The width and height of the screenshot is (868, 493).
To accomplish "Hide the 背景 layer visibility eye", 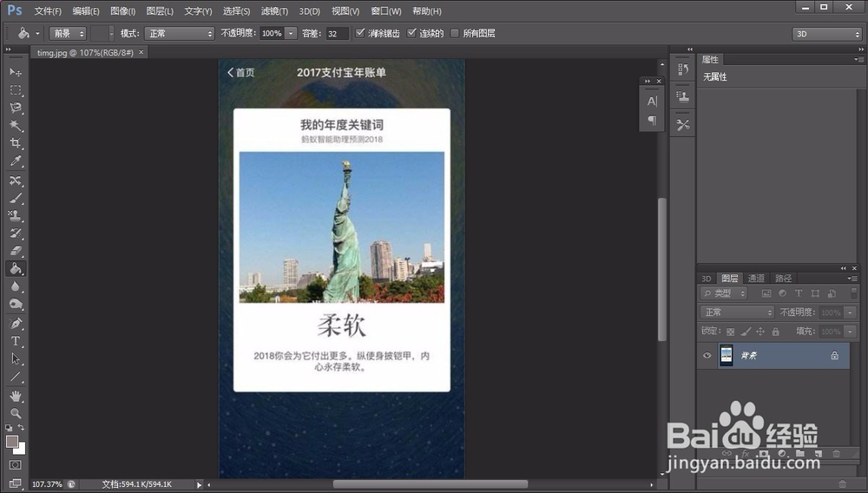I will (x=707, y=355).
